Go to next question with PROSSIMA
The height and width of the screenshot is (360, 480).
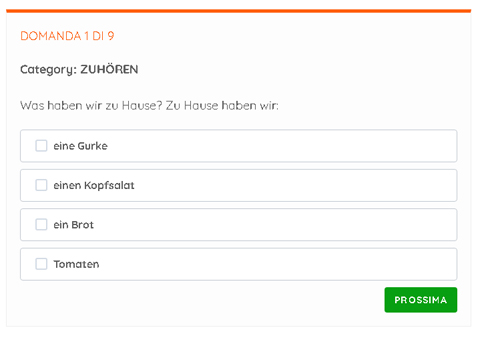pyautogui.click(x=421, y=300)
